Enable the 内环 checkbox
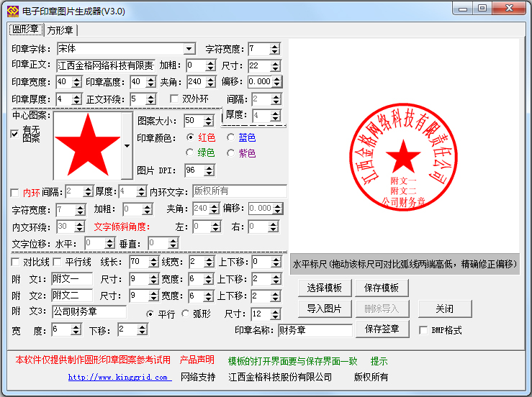This screenshot has width=532, height=397. (14, 193)
